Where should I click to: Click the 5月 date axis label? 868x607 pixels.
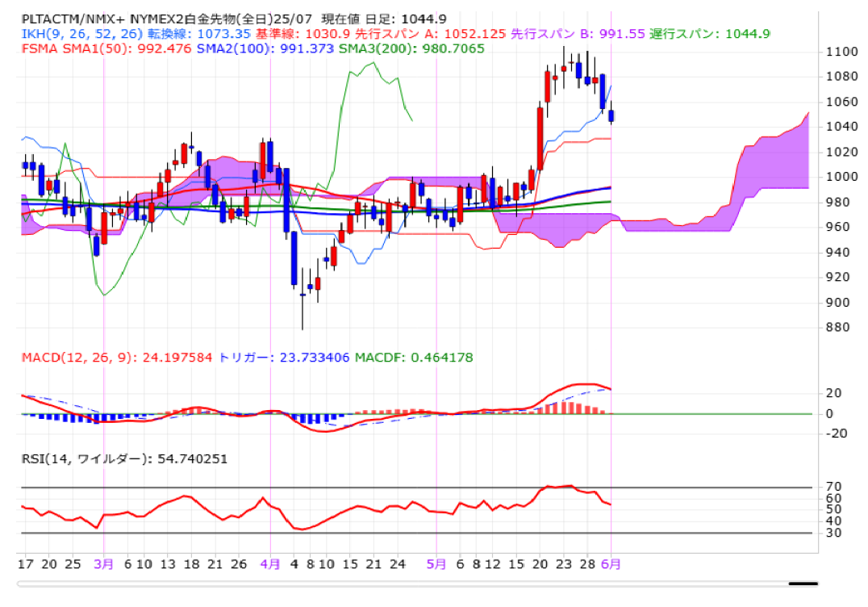click(x=436, y=564)
